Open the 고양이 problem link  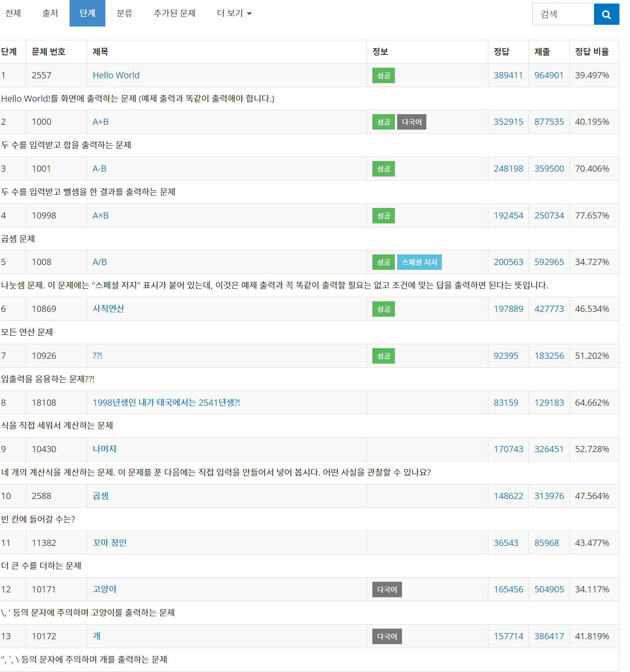(x=104, y=589)
